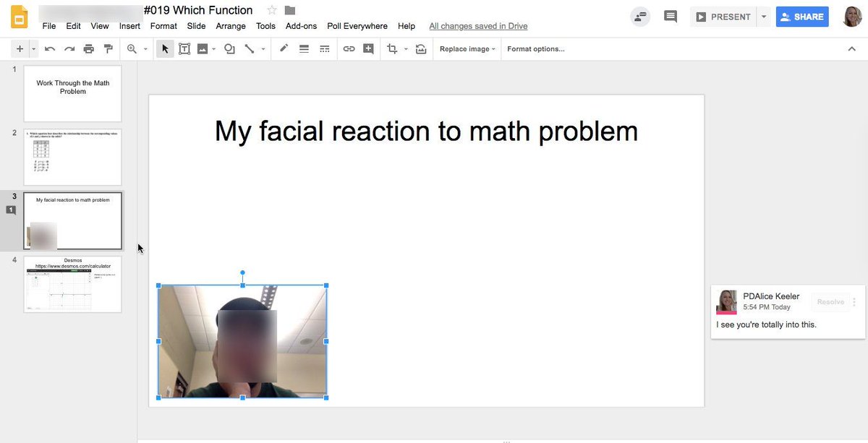
Task: Move the presentation to a folder
Action: pos(290,10)
